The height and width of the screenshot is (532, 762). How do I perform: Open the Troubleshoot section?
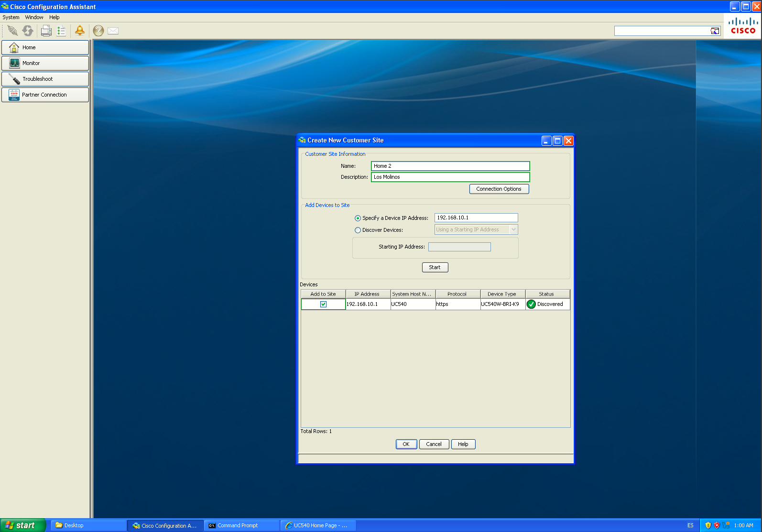point(45,79)
